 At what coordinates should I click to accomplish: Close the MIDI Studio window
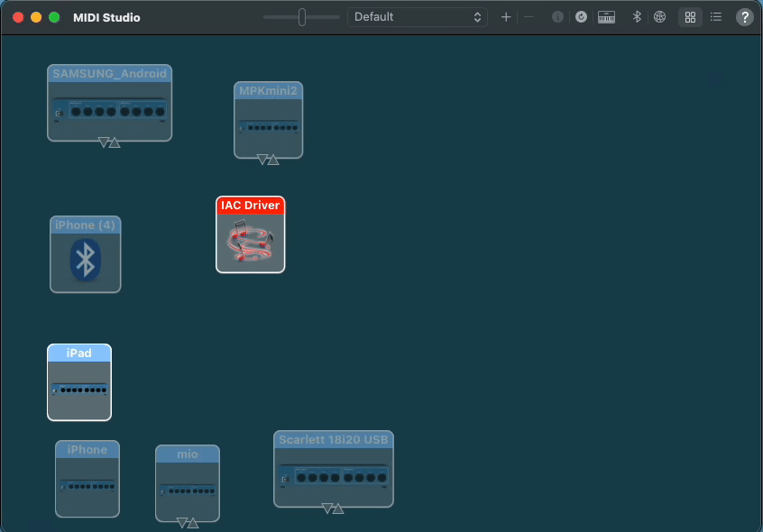pos(18,17)
